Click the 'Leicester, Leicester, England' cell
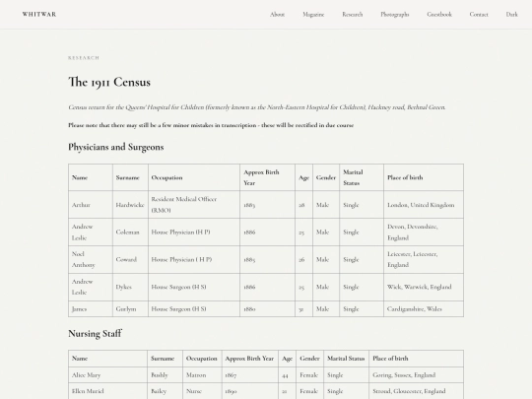 click(424, 259)
